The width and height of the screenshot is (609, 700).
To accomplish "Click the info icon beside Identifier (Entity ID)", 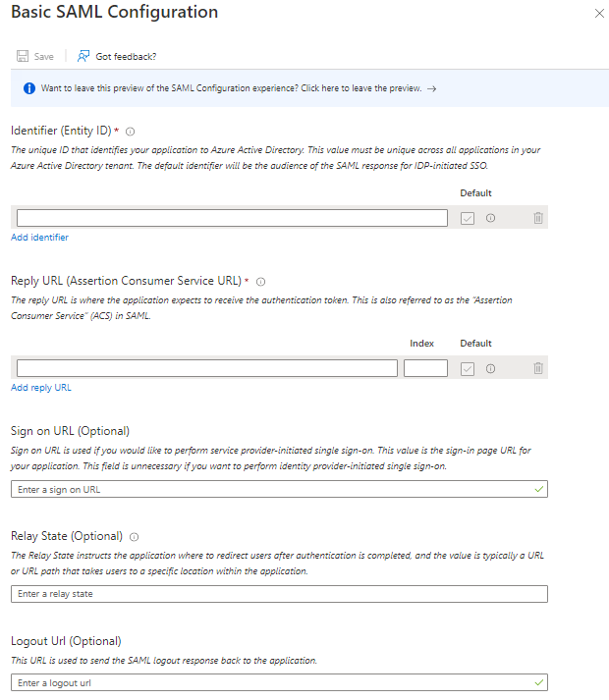I will click(131, 131).
